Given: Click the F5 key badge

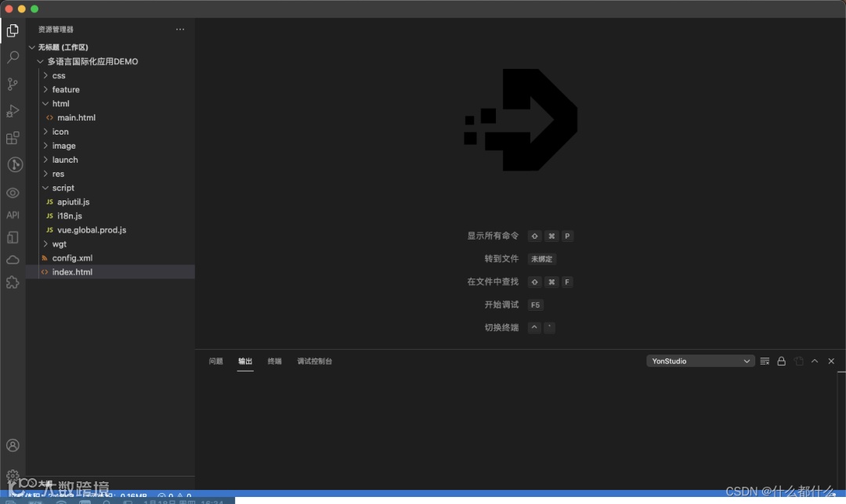Looking at the screenshot, I should coord(535,304).
